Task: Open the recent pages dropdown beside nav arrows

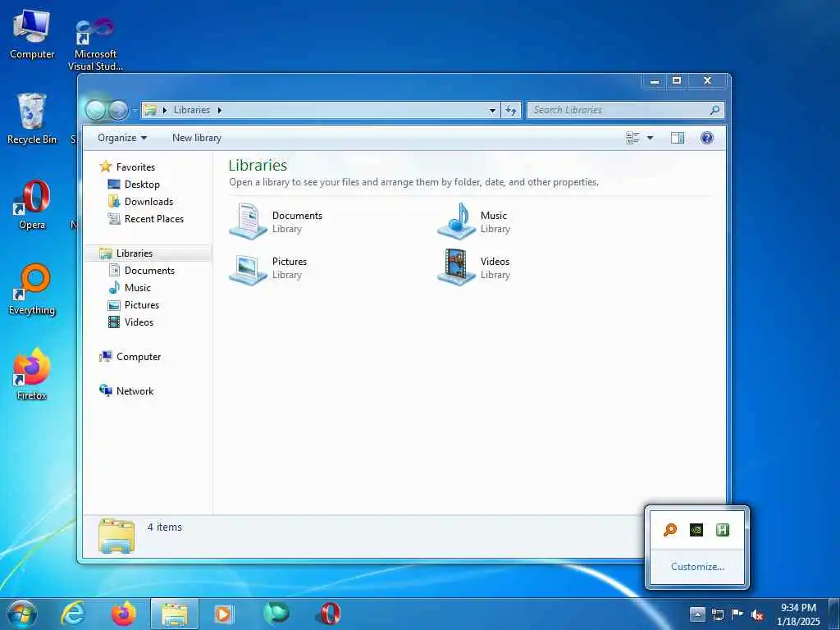Action: 135,111
